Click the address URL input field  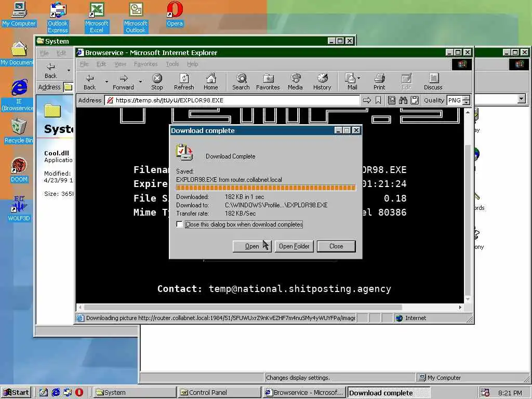pyautogui.click(x=232, y=100)
